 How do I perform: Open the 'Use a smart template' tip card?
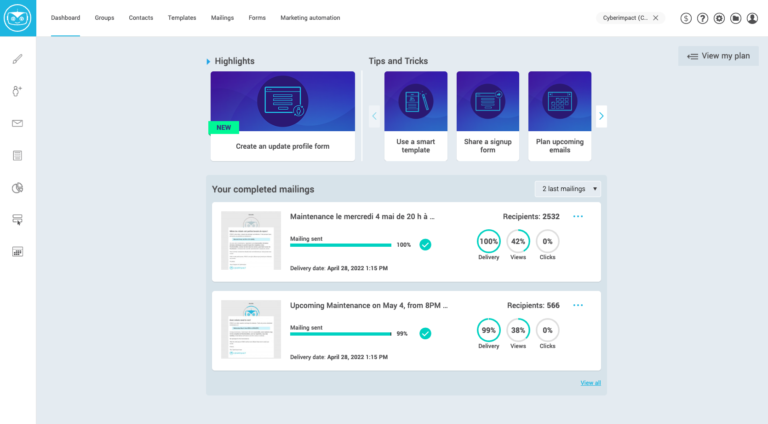click(x=415, y=115)
